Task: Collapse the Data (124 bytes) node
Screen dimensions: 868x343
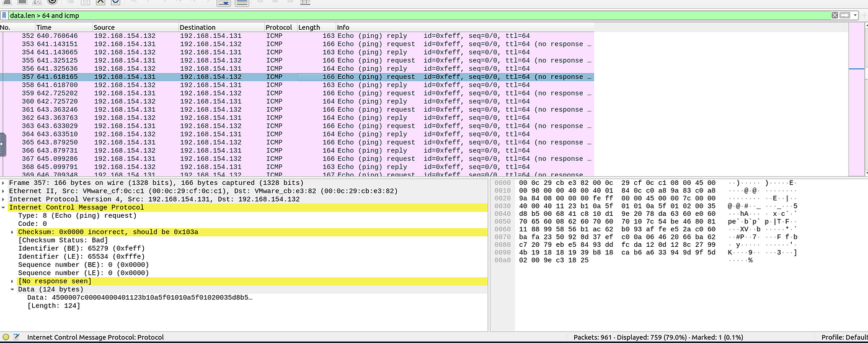Action: tap(12, 289)
